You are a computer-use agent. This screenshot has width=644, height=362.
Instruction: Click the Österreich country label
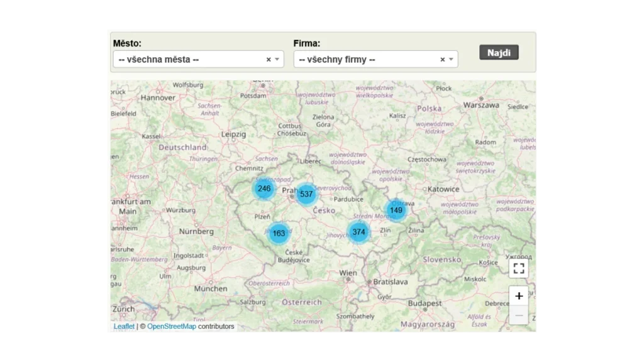(302, 302)
